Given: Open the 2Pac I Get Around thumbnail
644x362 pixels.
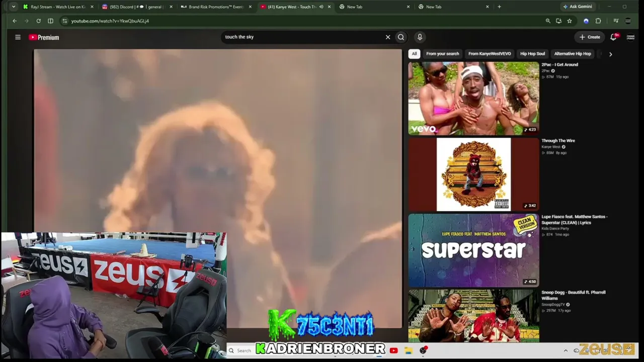Looking at the screenshot, I should click(x=473, y=98).
